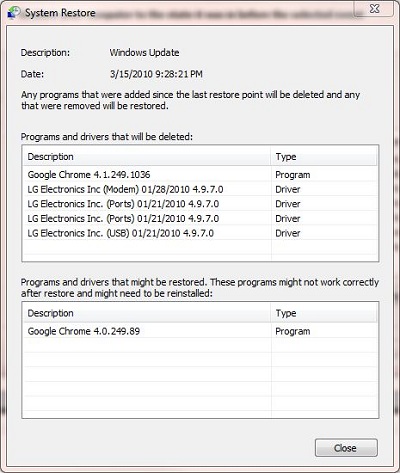Click the Driver type cell for the USB entry
The width and height of the screenshot is (400, 473).
(x=288, y=233)
